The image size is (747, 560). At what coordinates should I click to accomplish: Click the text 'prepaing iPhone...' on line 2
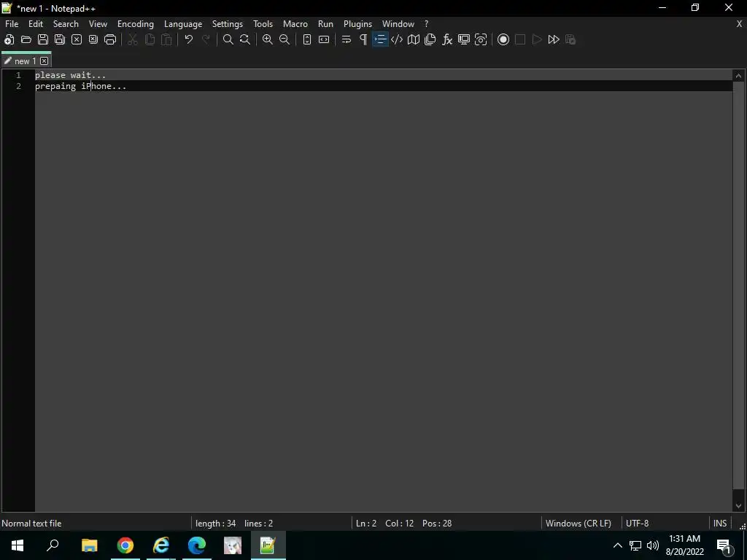pos(80,86)
